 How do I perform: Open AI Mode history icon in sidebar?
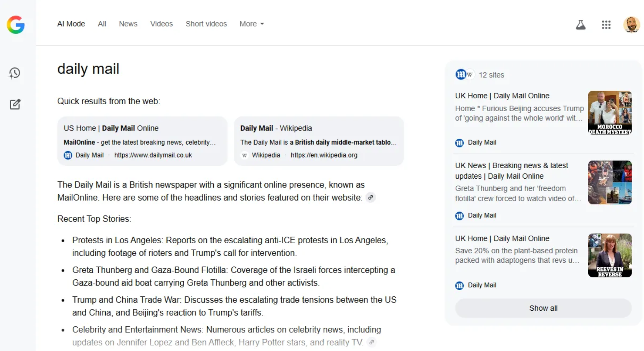coord(15,73)
